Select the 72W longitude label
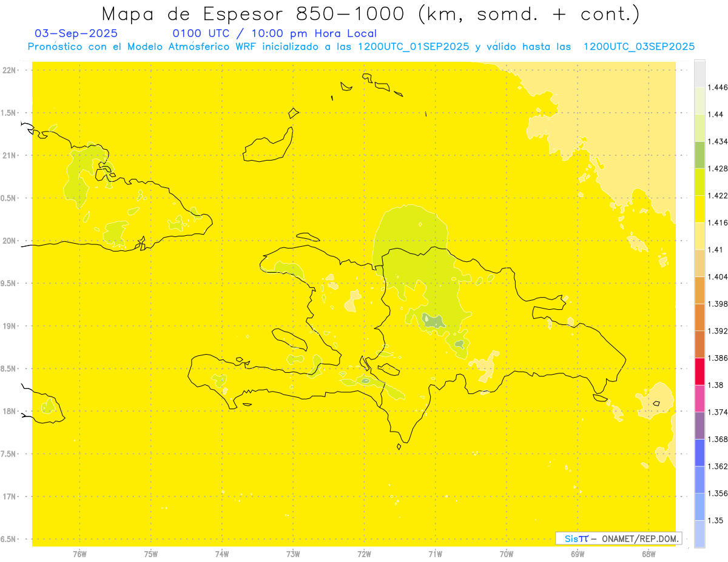728x562 pixels. 364,554
